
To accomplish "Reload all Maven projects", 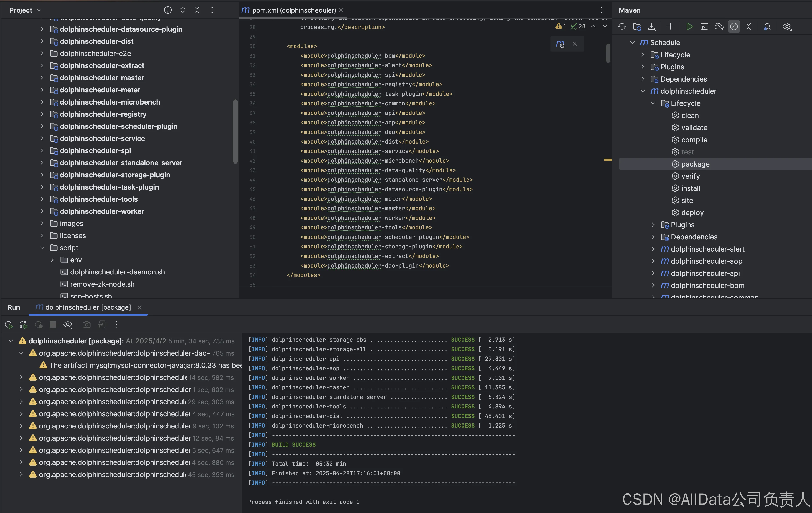I will [622, 27].
